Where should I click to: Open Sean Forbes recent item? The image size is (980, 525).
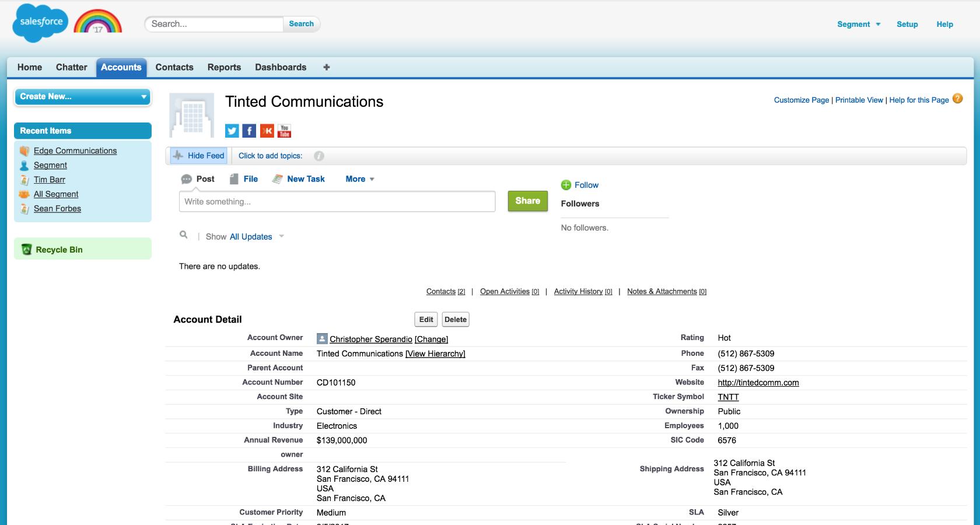click(57, 208)
